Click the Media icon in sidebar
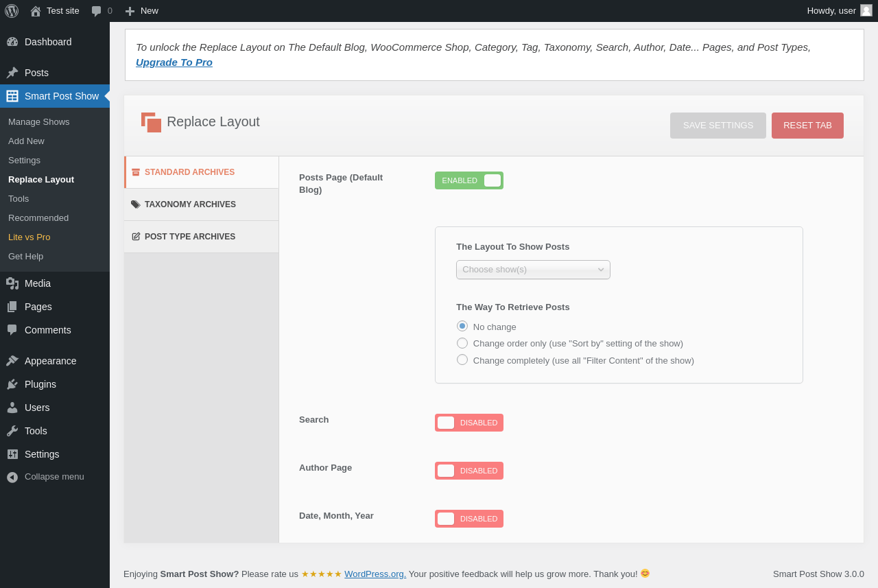878x588 pixels. 12,283
